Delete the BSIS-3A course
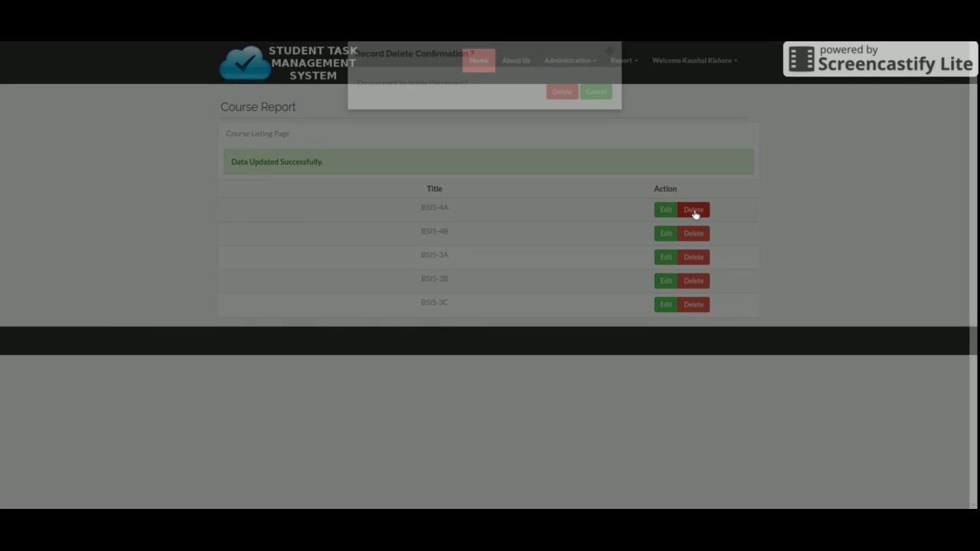980x551 pixels. [694, 257]
